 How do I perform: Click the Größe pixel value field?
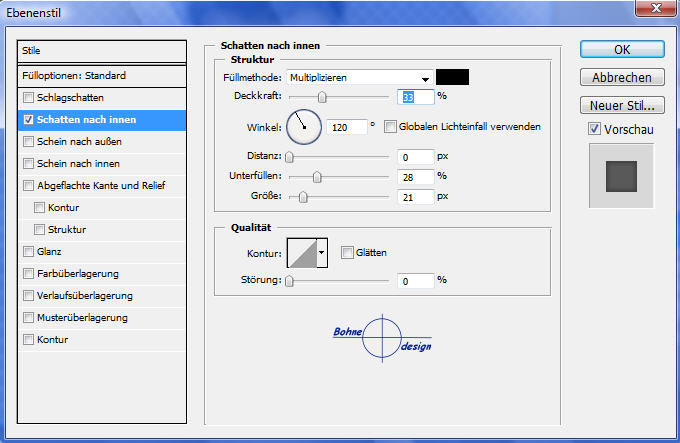pyautogui.click(x=415, y=196)
